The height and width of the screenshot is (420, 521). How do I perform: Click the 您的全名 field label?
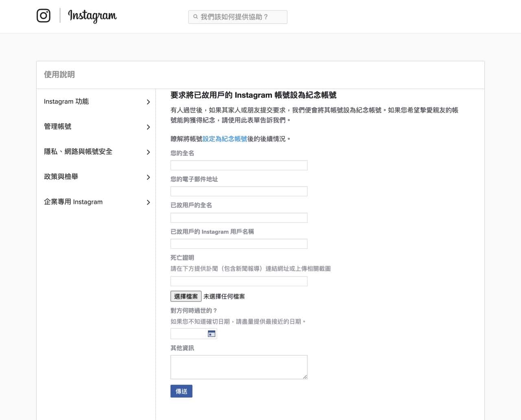click(182, 153)
